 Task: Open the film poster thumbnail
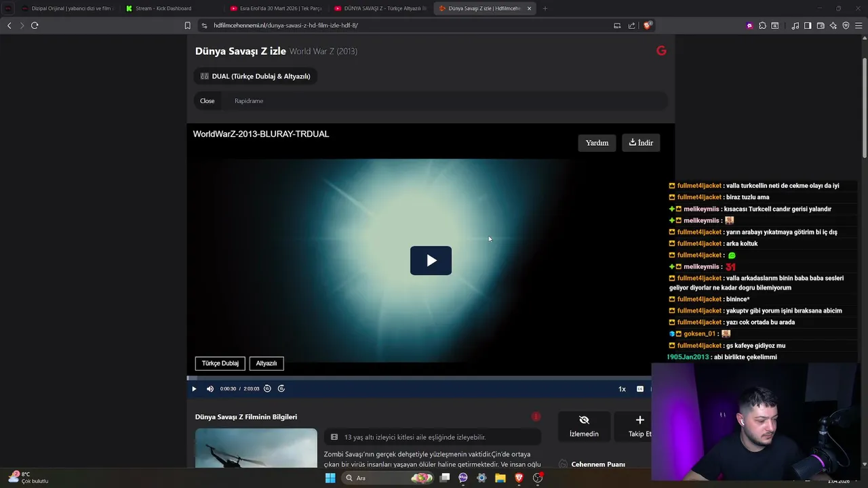[x=256, y=448]
